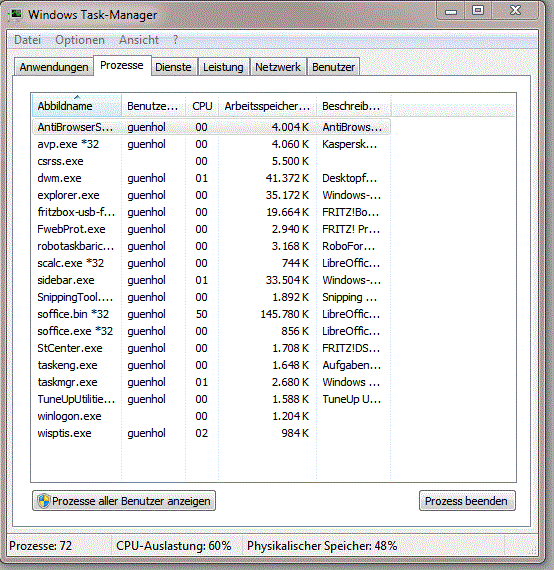
Task: Select the StCenter.exe process
Action: pos(211,348)
